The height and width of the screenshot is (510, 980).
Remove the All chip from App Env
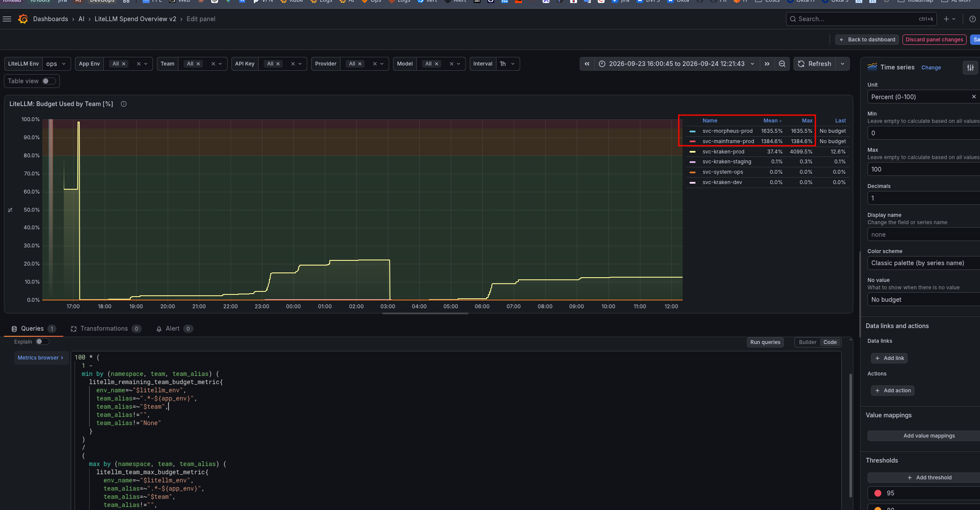(124, 64)
